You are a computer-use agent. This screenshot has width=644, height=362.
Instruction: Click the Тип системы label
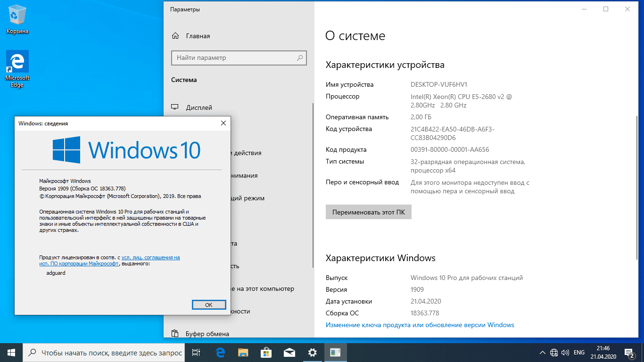[x=345, y=161]
